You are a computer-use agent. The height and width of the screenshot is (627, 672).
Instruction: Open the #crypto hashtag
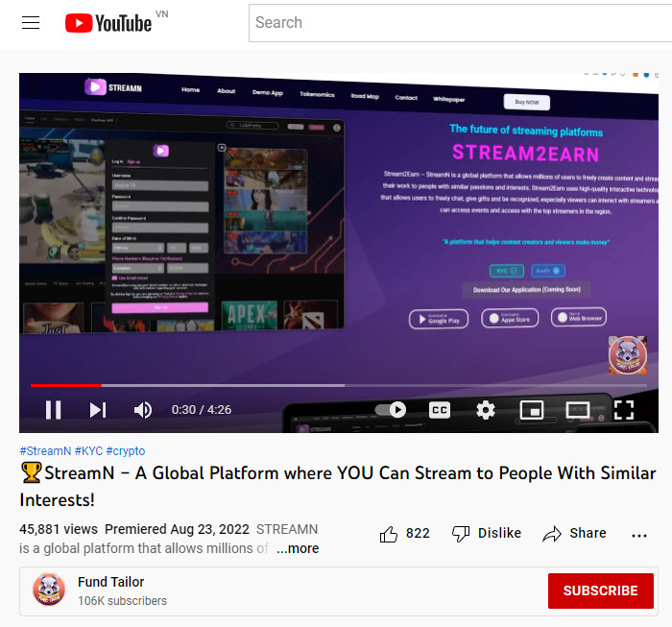point(126,451)
